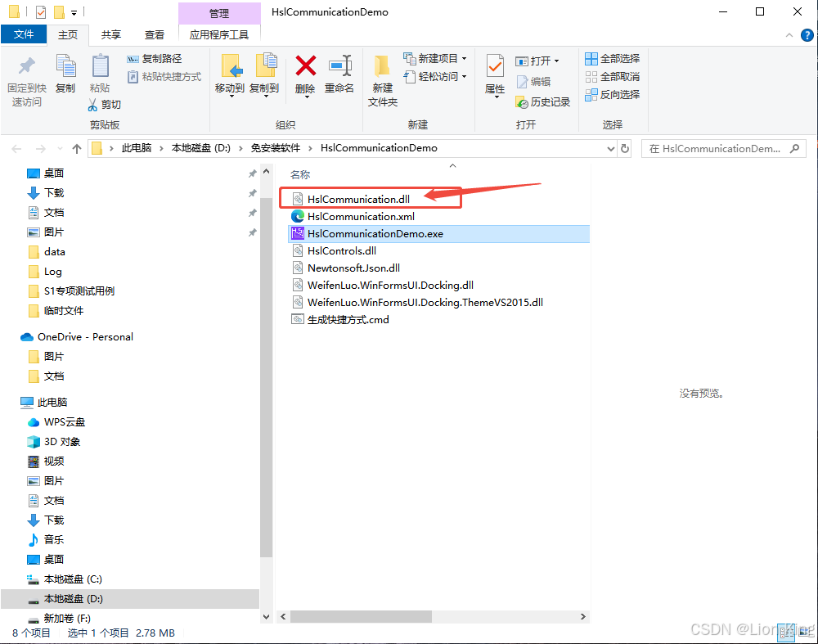Click Invert selection (反向选择)
This screenshot has width=818, height=644.
pyautogui.click(x=613, y=94)
